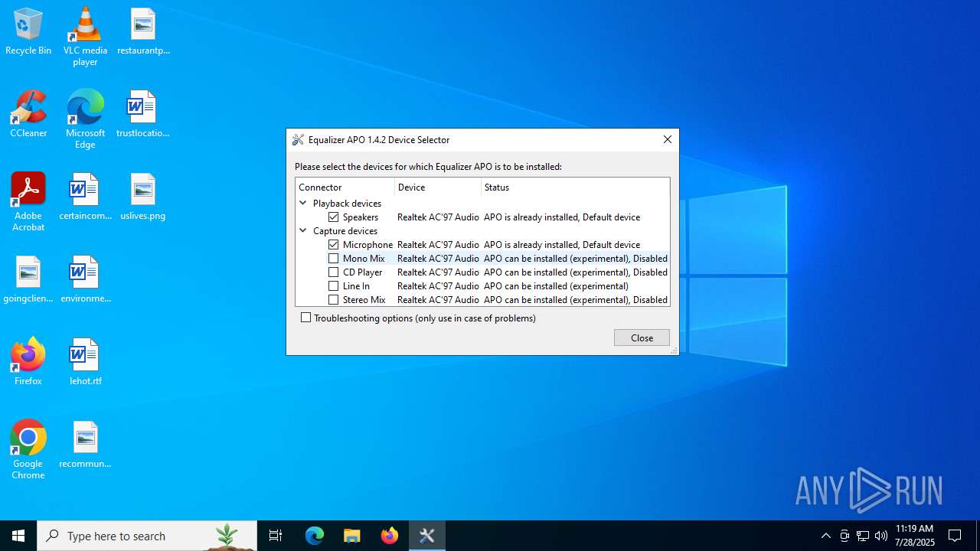This screenshot has height=551, width=980.
Task: Sort by the Device column header
Action: 438,187
